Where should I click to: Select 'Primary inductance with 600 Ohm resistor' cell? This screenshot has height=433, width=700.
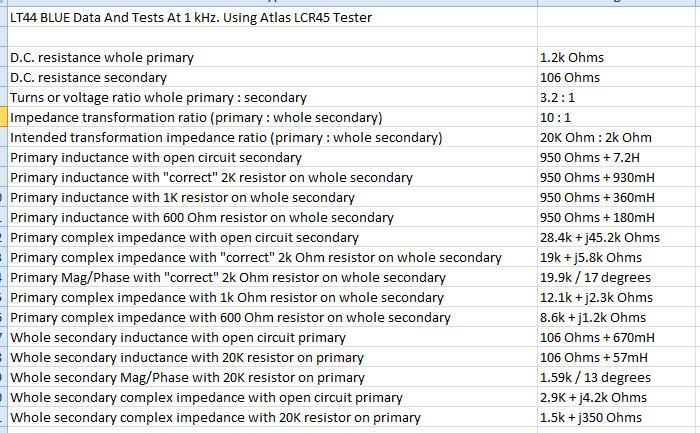pos(202,217)
